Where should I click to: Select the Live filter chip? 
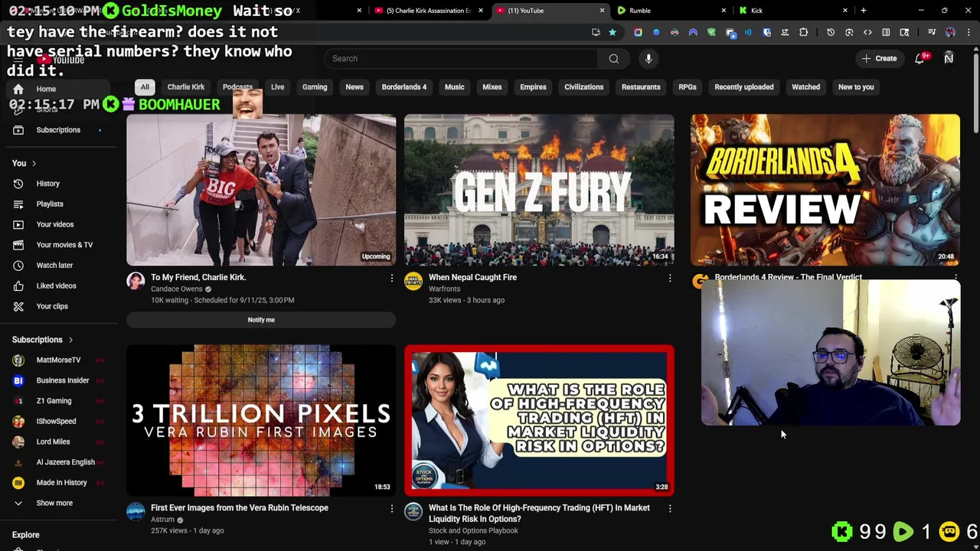[x=277, y=87]
